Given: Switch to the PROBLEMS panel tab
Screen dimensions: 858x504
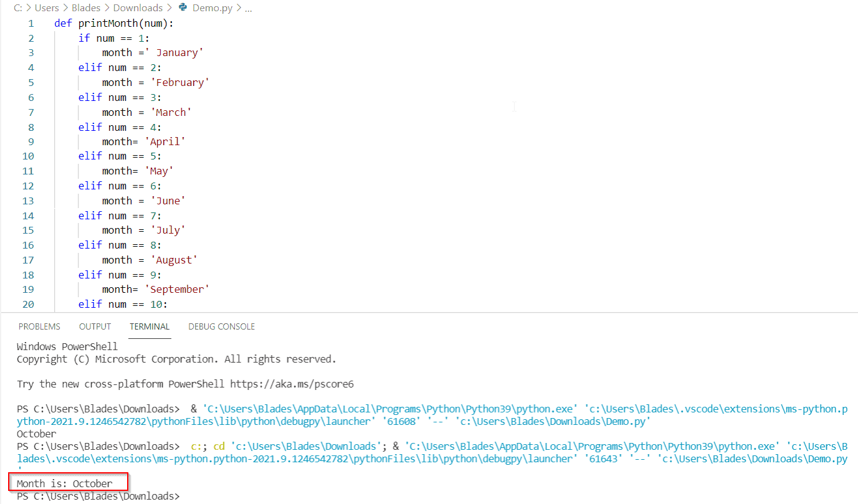Looking at the screenshot, I should [39, 326].
